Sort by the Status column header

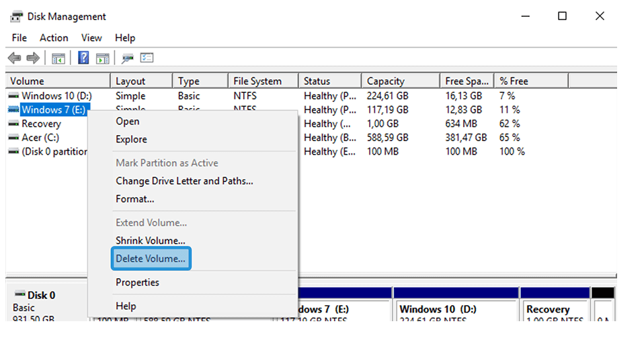click(x=330, y=81)
